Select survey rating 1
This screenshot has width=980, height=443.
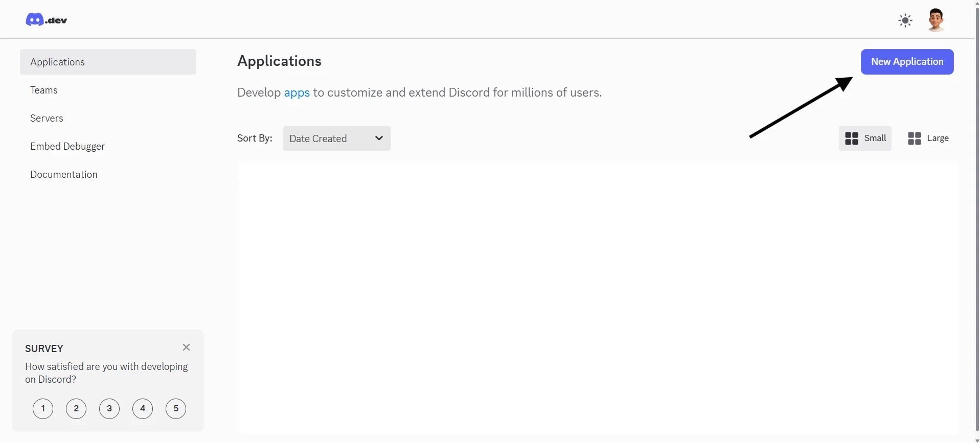pos(43,409)
